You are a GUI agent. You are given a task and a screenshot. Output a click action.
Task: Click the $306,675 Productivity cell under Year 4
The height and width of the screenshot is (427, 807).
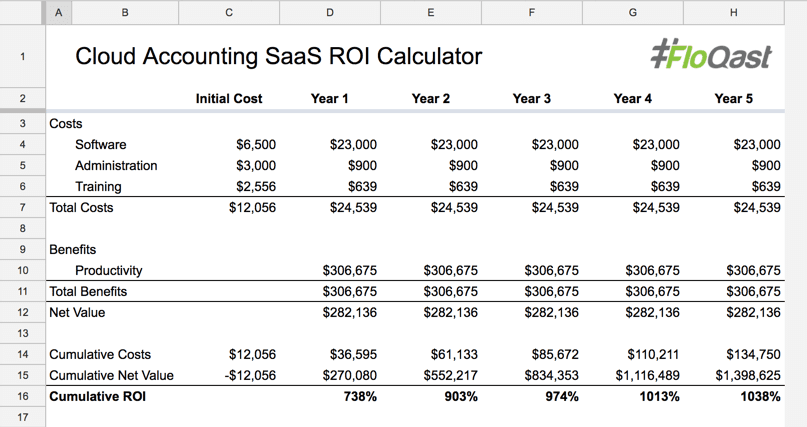click(653, 271)
